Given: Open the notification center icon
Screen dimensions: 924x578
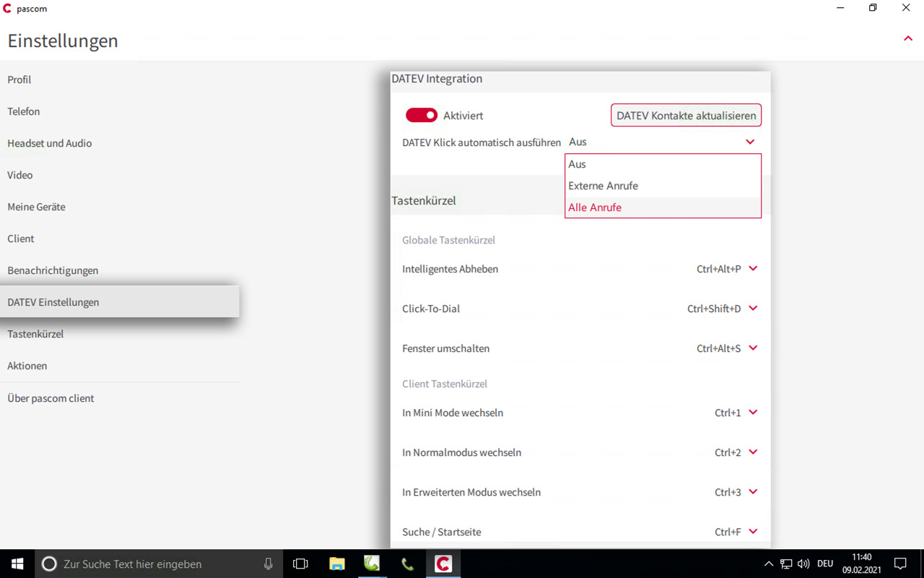Looking at the screenshot, I should coord(900,564).
